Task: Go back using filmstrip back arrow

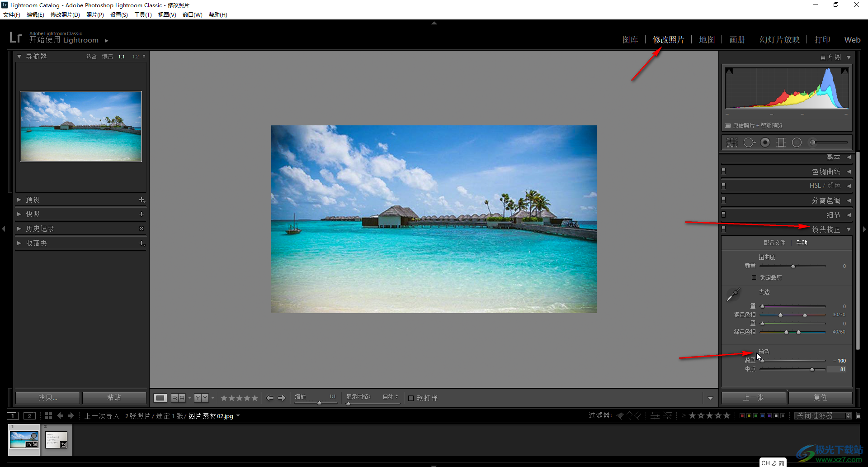Action: 60,416
